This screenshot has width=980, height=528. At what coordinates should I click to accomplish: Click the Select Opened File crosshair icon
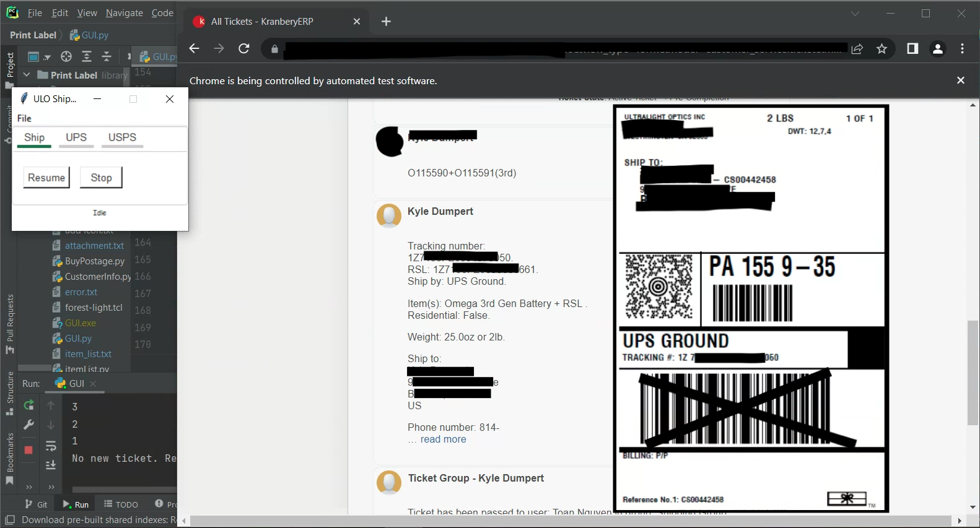(66, 57)
